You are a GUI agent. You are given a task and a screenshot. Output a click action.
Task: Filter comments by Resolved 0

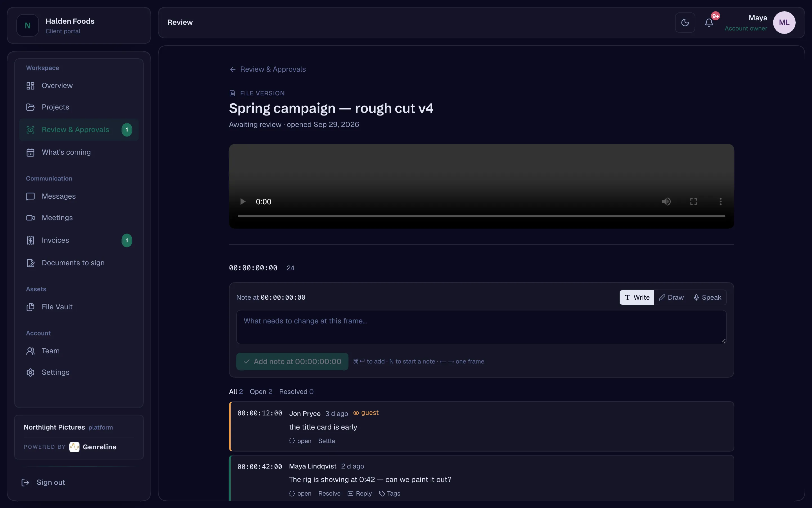point(296,392)
